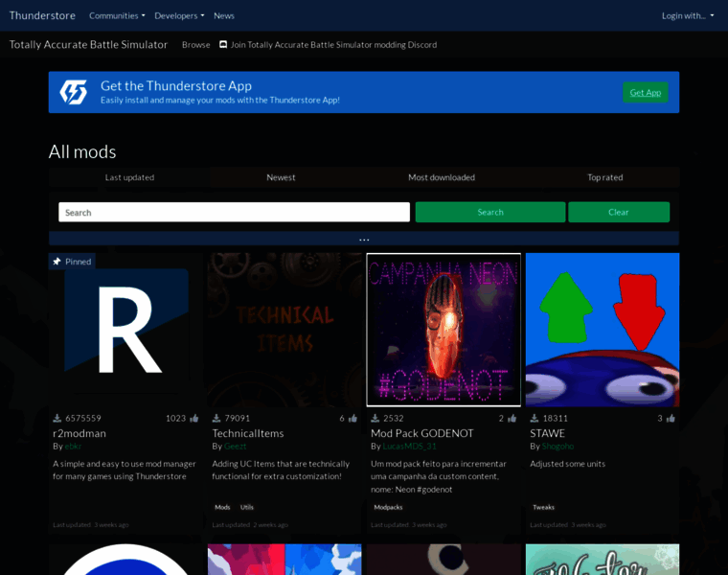This screenshot has height=575, width=728.
Task: Open the Campanha Neon GODENOT thumbnail
Action: point(444,330)
